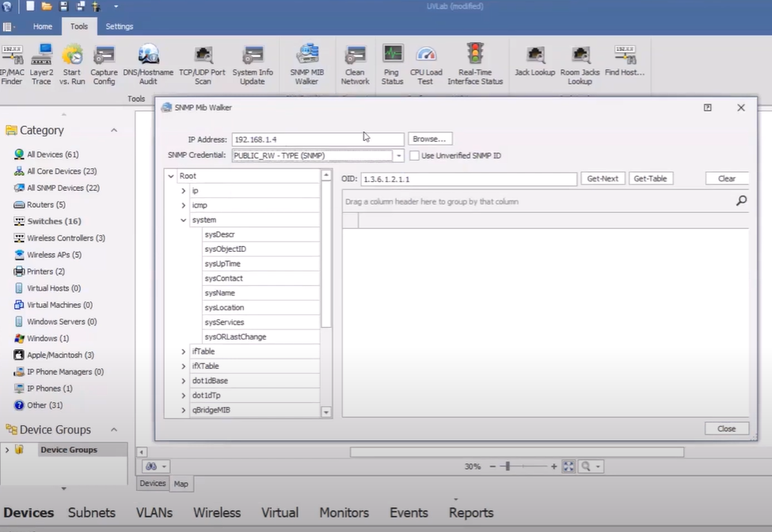Expand the ip tree node

coord(183,191)
